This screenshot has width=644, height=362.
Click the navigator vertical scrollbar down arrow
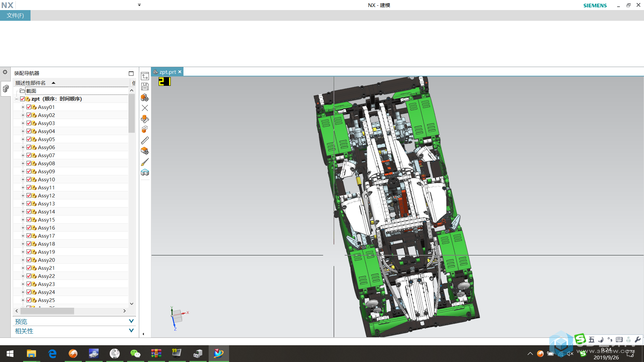click(x=131, y=304)
